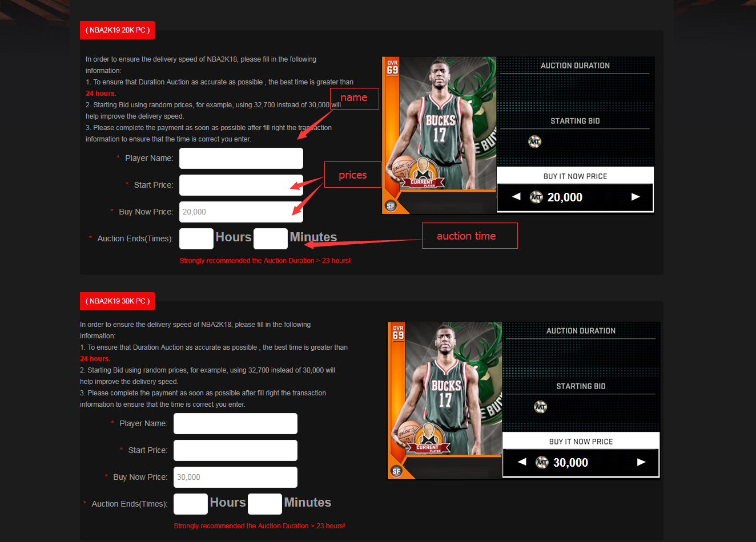This screenshot has width=756, height=542.
Task: Click the 30,000 price value
Action: click(570, 463)
